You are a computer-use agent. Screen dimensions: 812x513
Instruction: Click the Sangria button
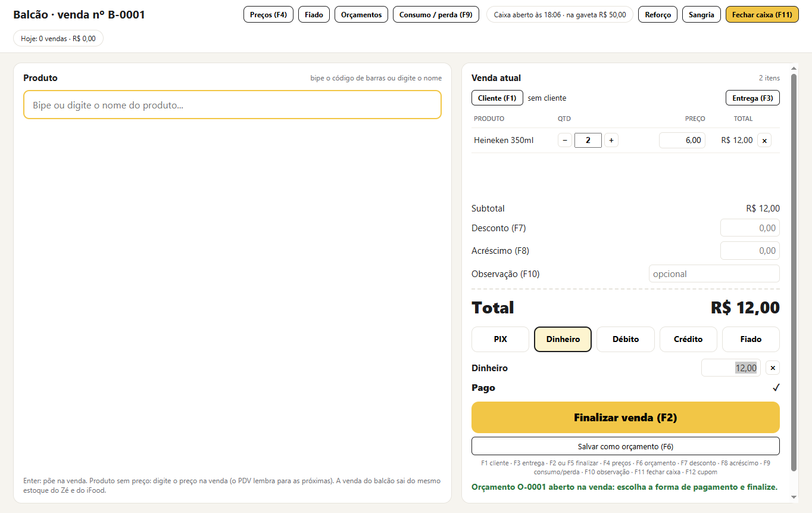[x=701, y=15]
